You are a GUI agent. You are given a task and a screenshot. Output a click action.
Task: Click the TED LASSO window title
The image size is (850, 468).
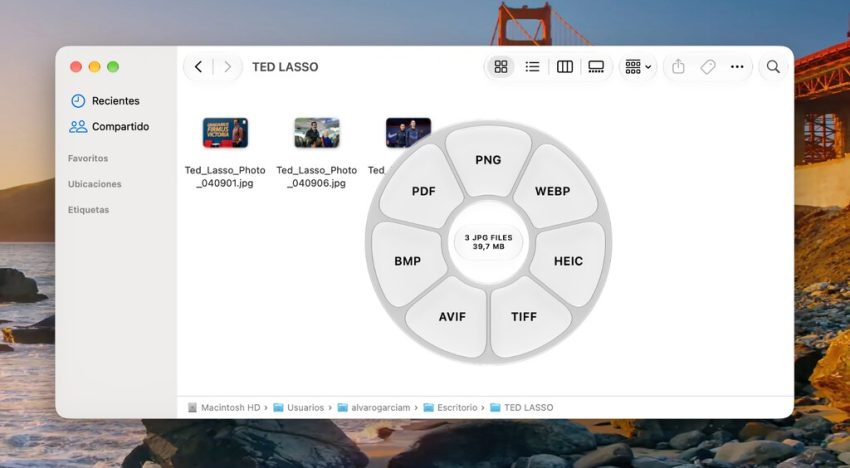tap(285, 67)
